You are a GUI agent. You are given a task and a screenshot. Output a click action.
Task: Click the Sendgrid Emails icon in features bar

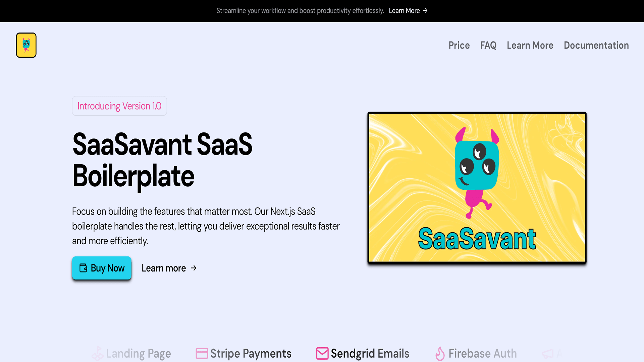coord(322,353)
